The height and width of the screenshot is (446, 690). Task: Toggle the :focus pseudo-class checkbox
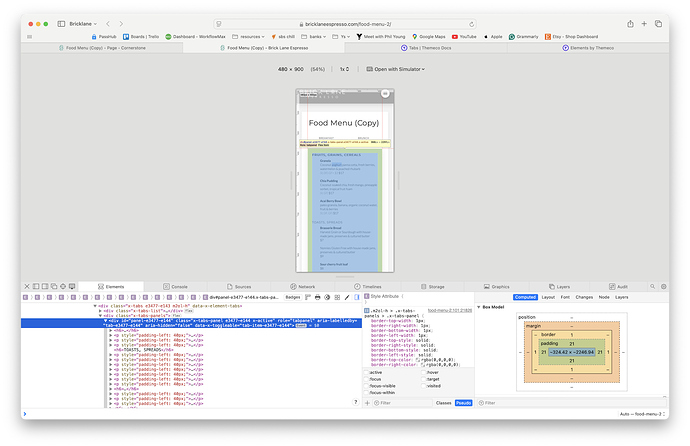367,379
